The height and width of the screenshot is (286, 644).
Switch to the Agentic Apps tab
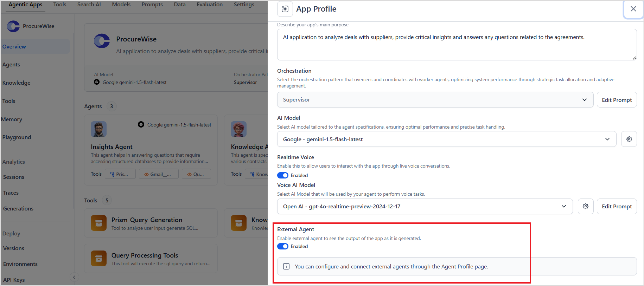click(x=25, y=5)
